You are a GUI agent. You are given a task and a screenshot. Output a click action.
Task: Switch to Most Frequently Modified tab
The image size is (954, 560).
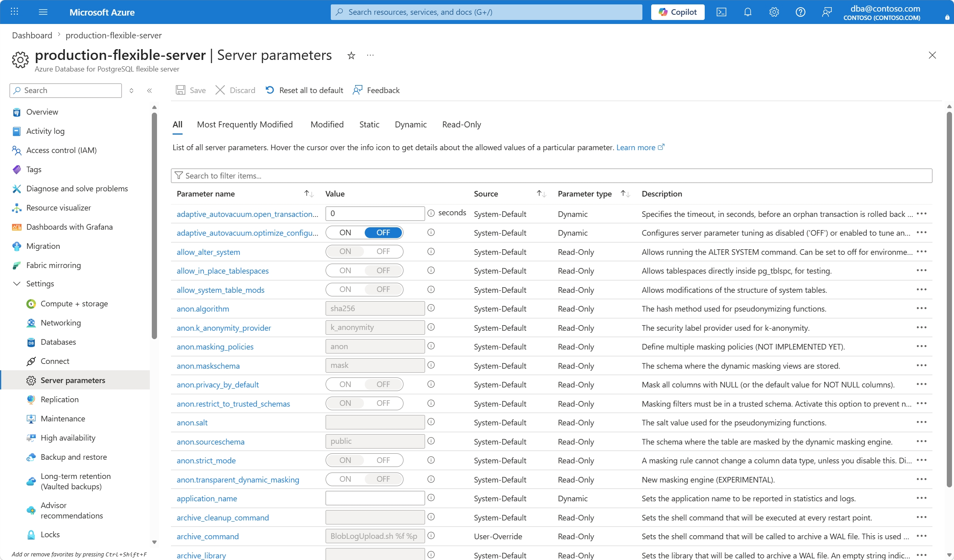pyautogui.click(x=245, y=125)
